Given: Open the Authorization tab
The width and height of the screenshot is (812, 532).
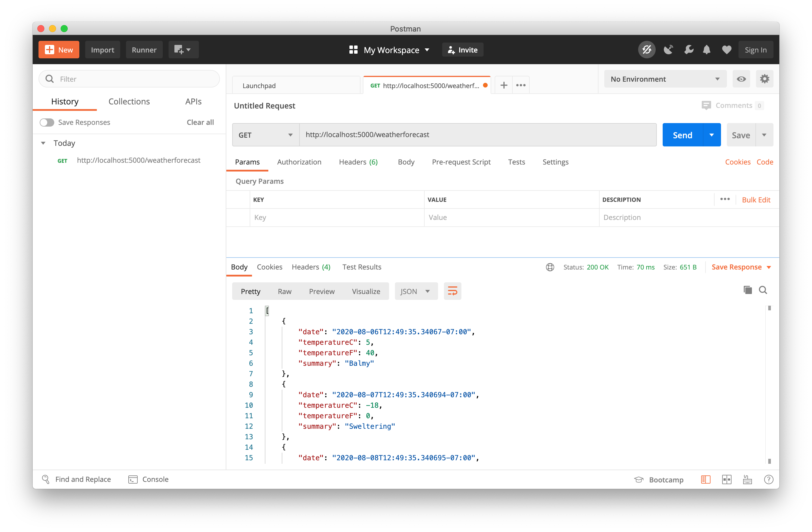Looking at the screenshot, I should pos(299,162).
